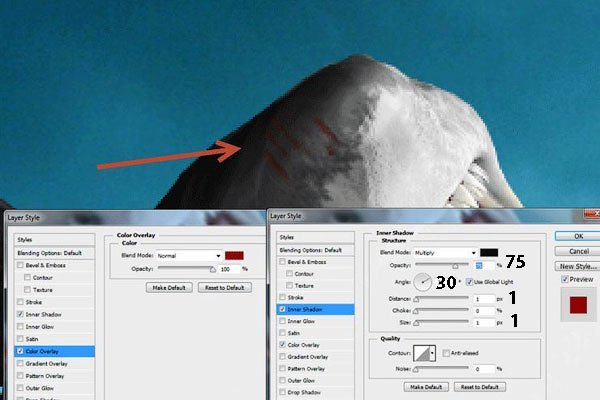
Task: Click the Choke value field
Action: [x=484, y=311]
